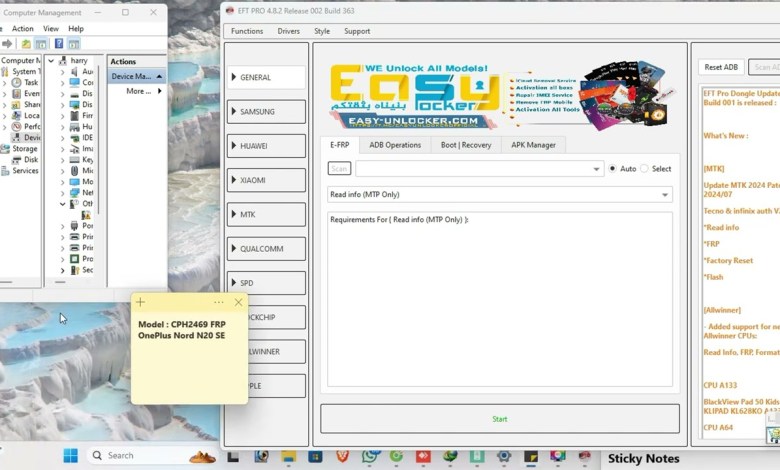
Task: Open the WhatsApp icon in the taskbar
Action: click(x=370, y=456)
